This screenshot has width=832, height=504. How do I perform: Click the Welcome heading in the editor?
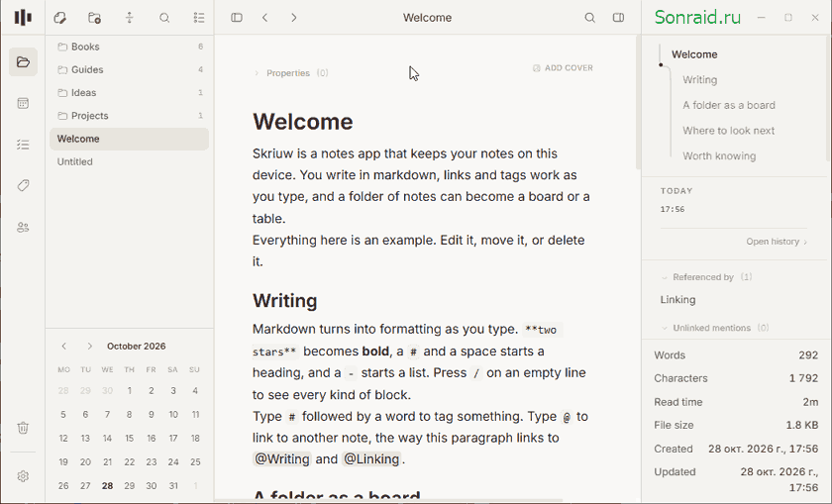303,122
